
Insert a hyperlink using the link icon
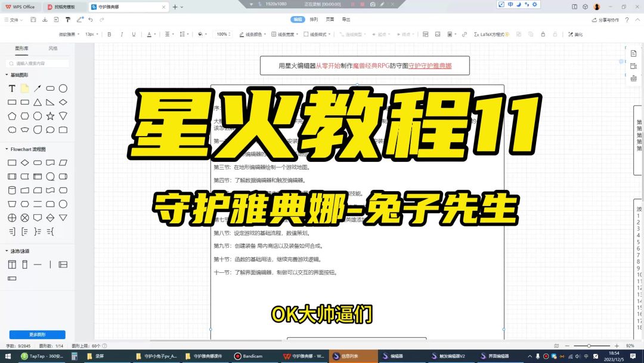[x=465, y=35]
